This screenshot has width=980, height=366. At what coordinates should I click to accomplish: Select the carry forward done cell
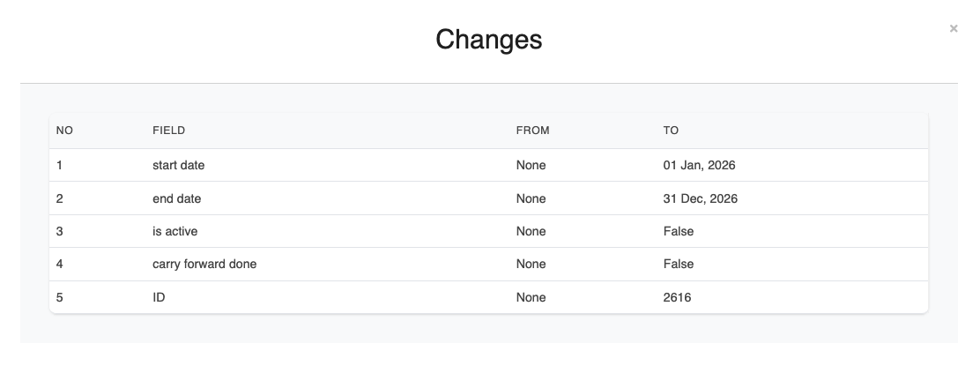(x=204, y=264)
